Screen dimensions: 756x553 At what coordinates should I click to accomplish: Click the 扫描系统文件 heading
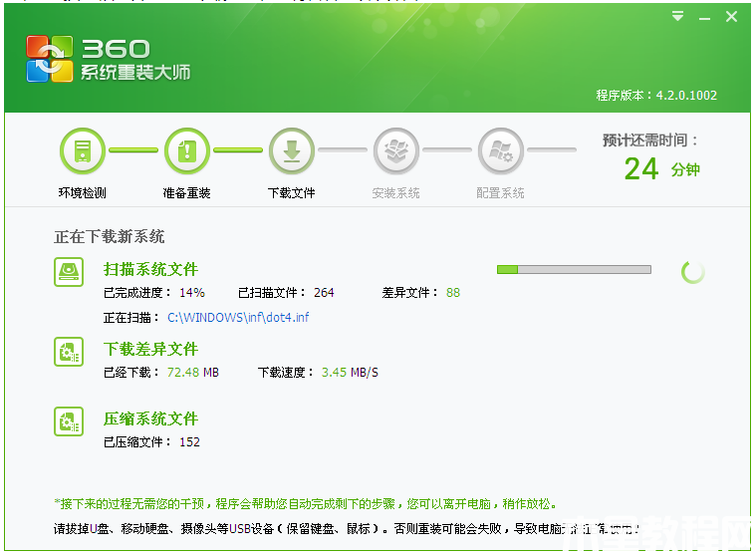tap(151, 269)
